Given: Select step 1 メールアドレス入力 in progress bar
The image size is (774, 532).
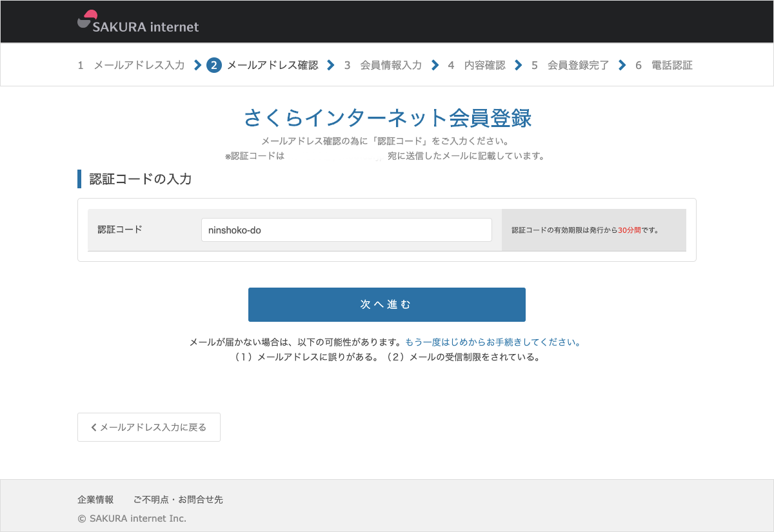Looking at the screenshot, I should point(132,65).
